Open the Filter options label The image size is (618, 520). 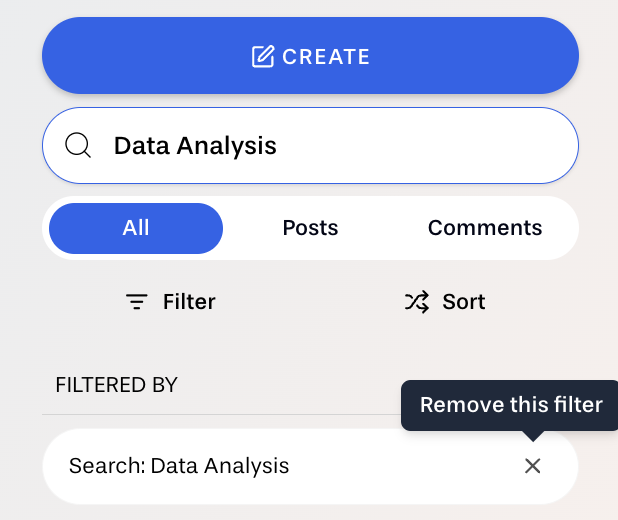189,302
